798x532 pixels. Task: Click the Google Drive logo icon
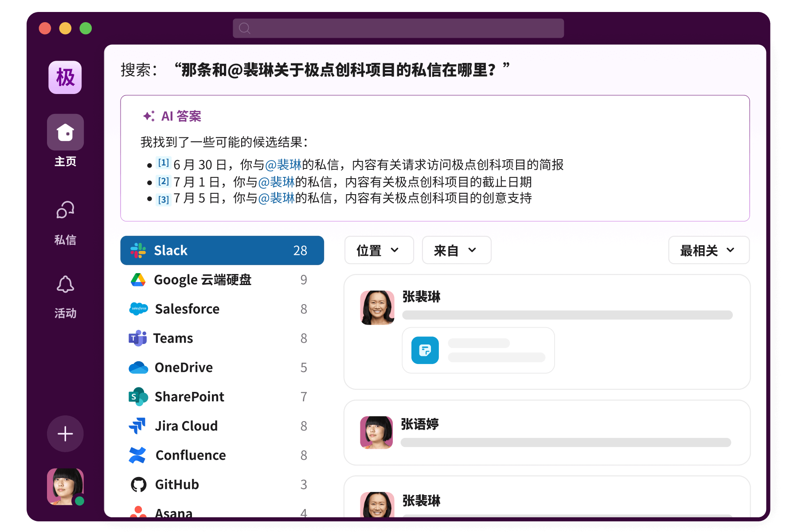pos(138,280)
